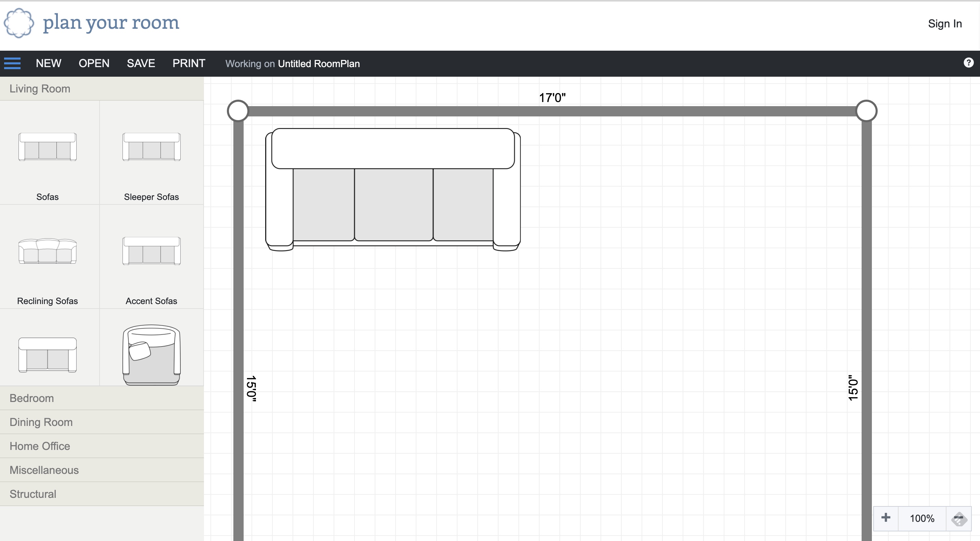Open the blue hamburger menu icon

pyautogui.click(x=12, y=63)
